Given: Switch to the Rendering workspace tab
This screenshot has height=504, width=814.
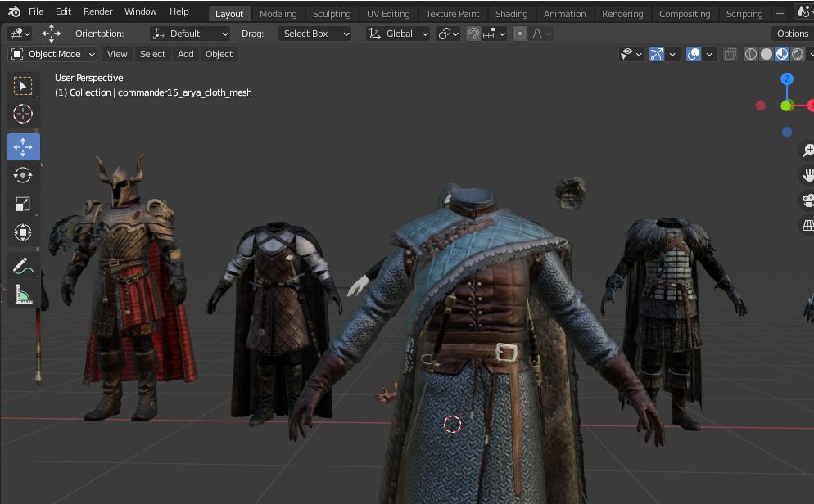Looking at the screenshot, I should (622, 14).
